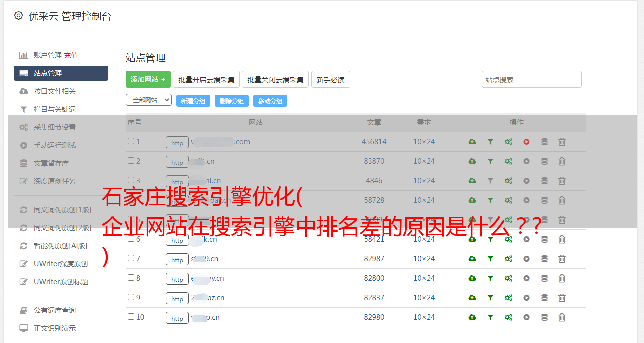The image size is (644, 343).
Task: Click the play icon in row 7
Action: tap(526, 259)
